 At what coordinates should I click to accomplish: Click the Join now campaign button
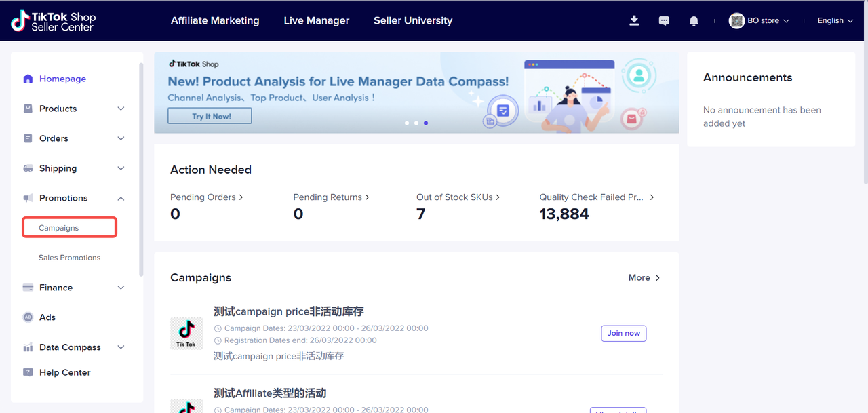pyautogui.click(x=623, y=333)
